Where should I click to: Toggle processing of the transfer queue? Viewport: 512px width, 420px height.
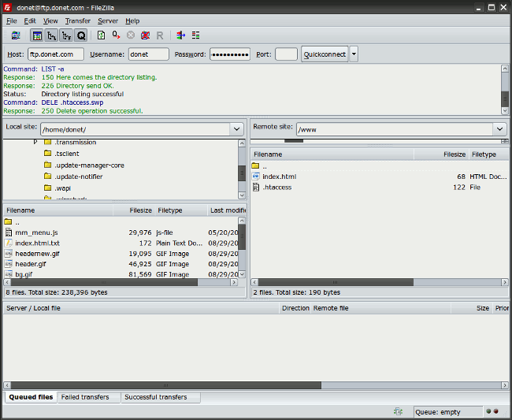tap(116, 35)
